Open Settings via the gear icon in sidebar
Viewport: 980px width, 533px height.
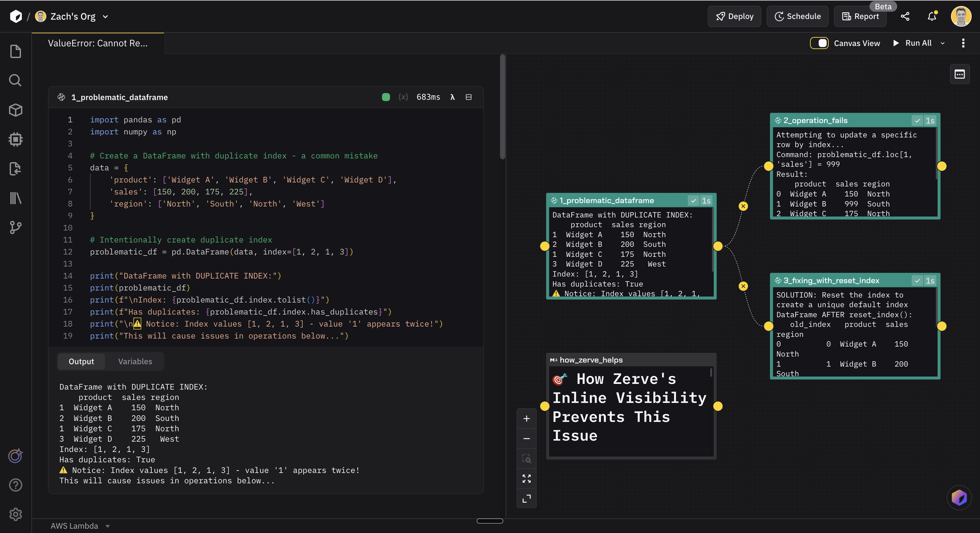click(15, 515)
